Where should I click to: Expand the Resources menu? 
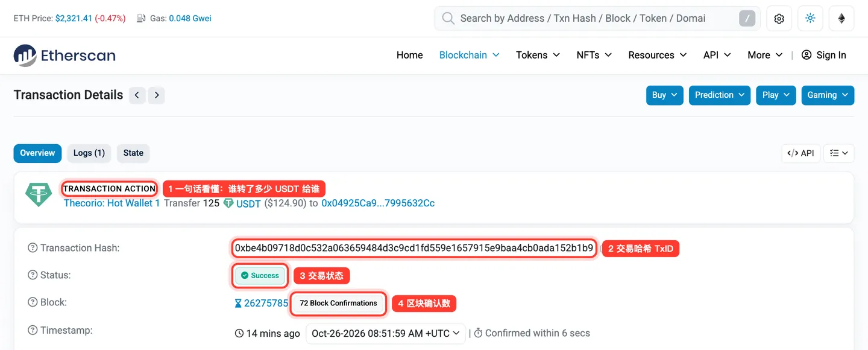tap(658, 55)
